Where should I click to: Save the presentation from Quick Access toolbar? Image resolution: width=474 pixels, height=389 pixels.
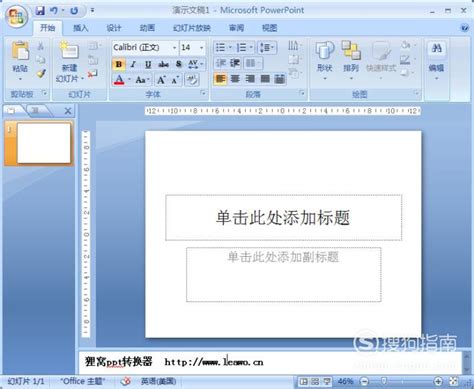pos(40,11)
